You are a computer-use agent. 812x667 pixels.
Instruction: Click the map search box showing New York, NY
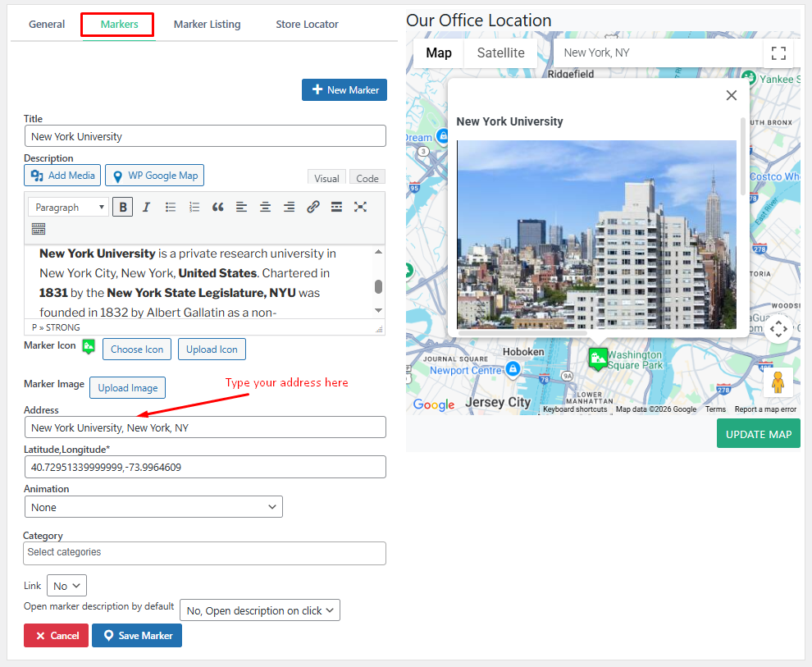[x=658, y=53]
